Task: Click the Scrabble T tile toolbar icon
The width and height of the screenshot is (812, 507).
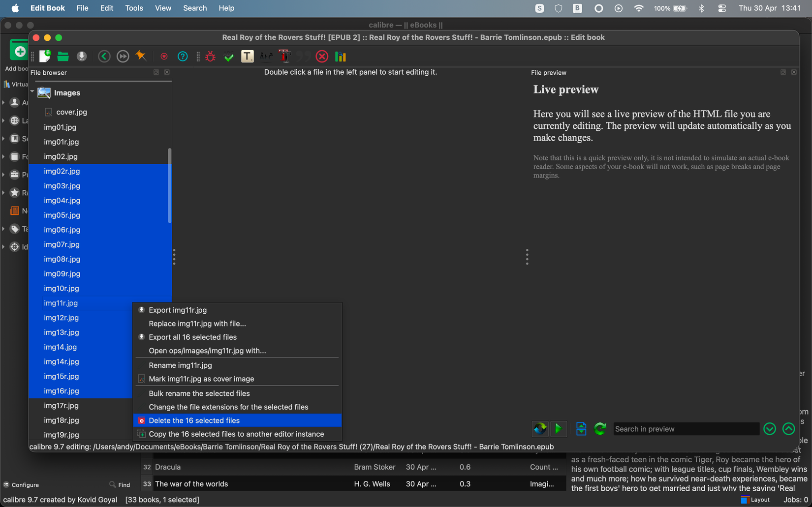Action: coord(248,57)
